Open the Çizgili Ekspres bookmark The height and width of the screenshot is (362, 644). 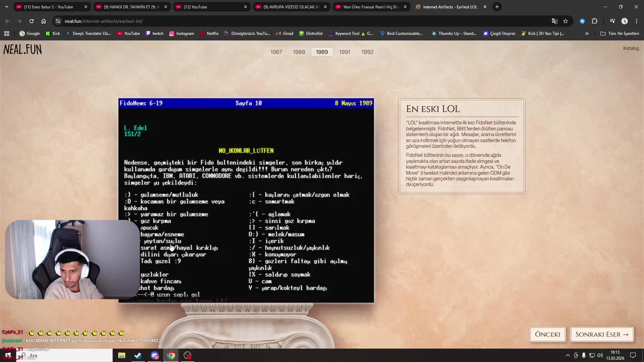499,34
